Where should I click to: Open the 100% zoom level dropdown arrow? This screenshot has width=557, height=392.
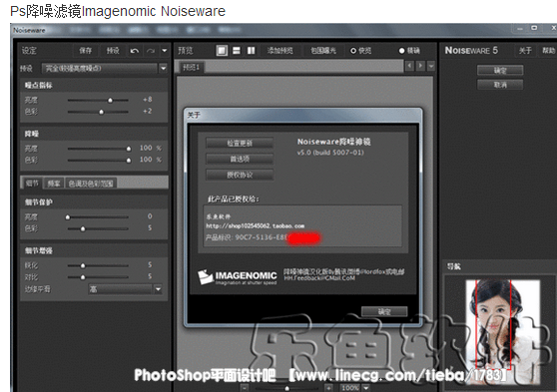pos(366,388)
